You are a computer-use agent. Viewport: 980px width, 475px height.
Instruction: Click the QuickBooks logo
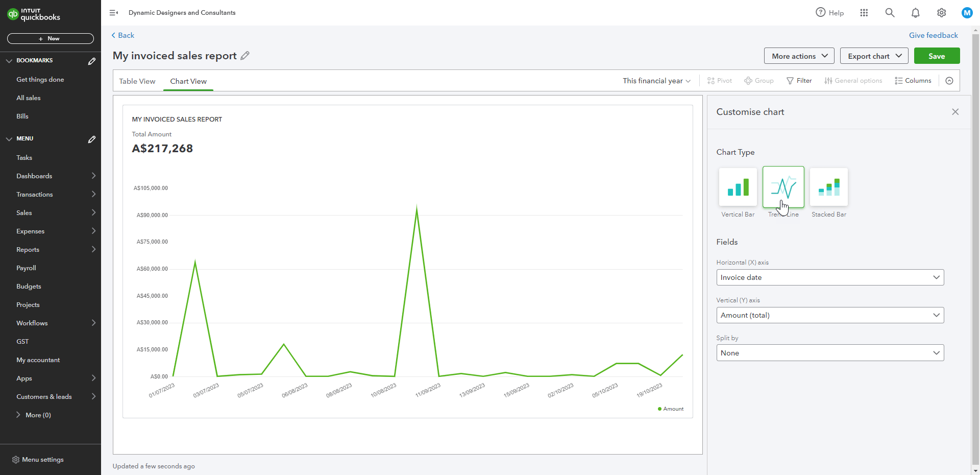point(34,14)
